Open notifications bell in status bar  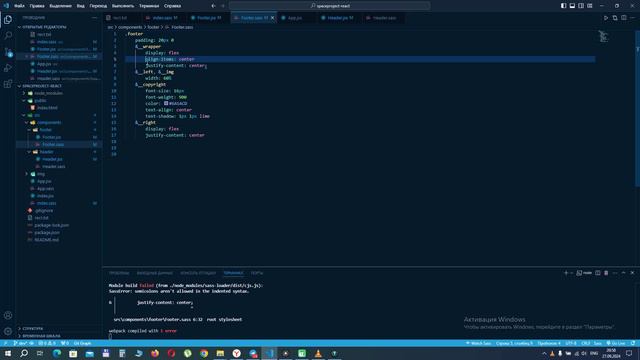coord(633,343)
